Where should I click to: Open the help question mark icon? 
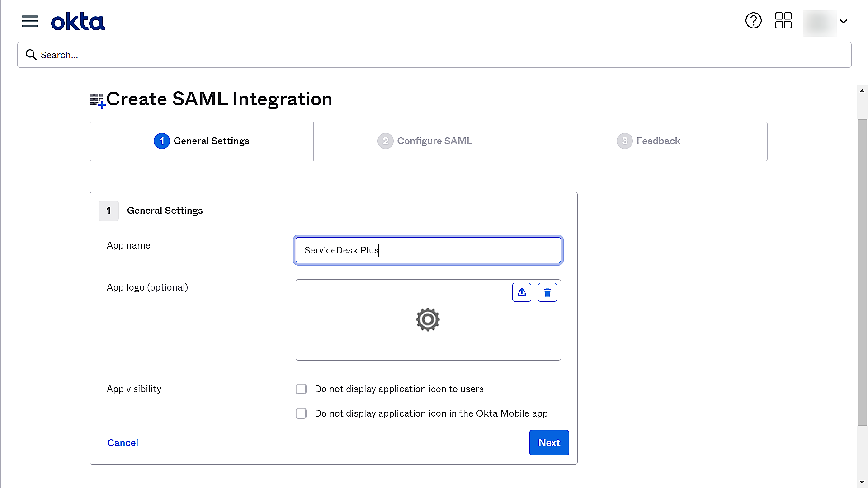[x=753, y=21]
